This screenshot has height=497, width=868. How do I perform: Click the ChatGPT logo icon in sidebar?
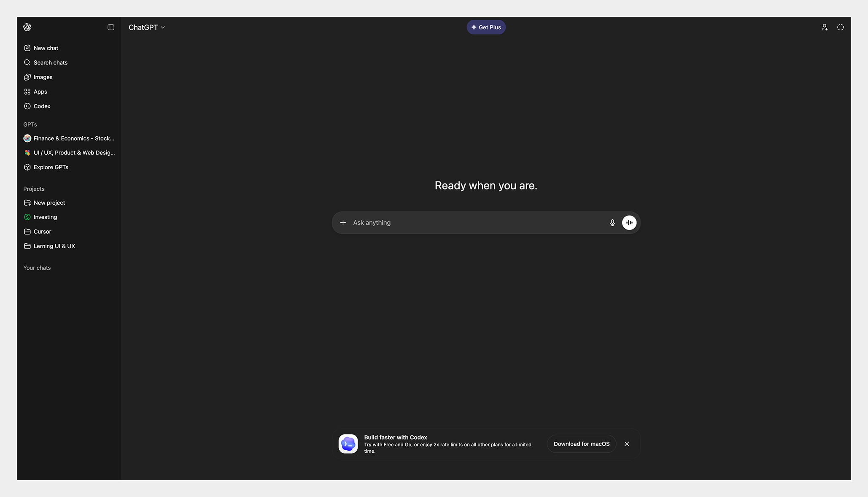click(27, 27)
